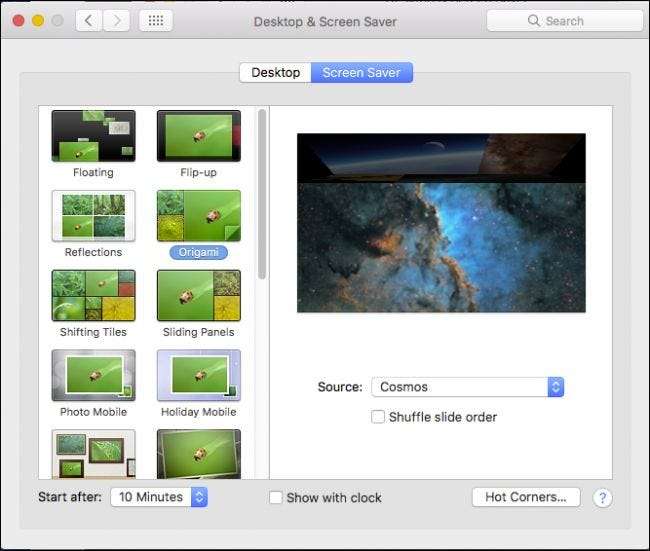
Task: Select the Floating screen saver thumbnail
Action: [93, 137]
